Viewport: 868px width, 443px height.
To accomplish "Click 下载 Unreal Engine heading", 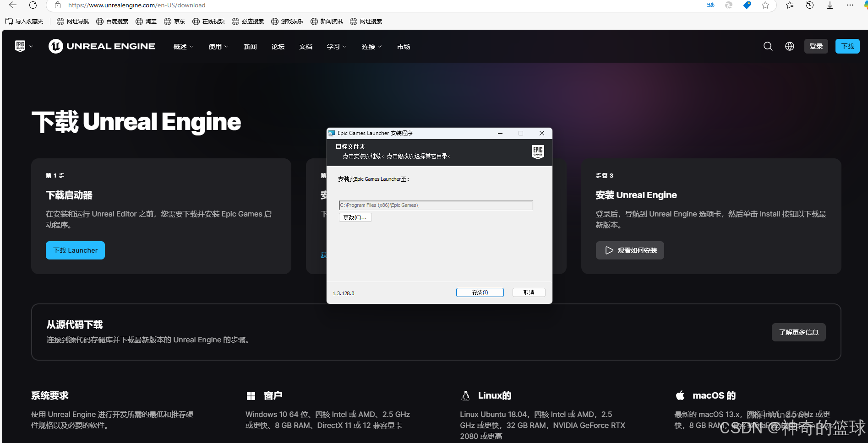I will coord(136,122).
